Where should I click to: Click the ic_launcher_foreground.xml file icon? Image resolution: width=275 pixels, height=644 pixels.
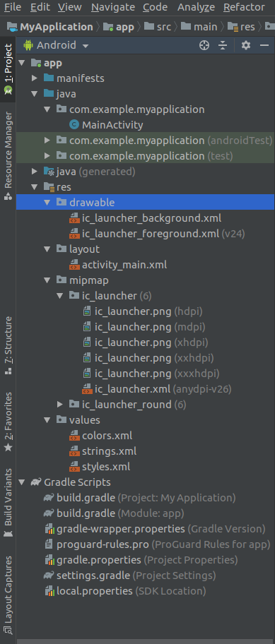[74, 234]
